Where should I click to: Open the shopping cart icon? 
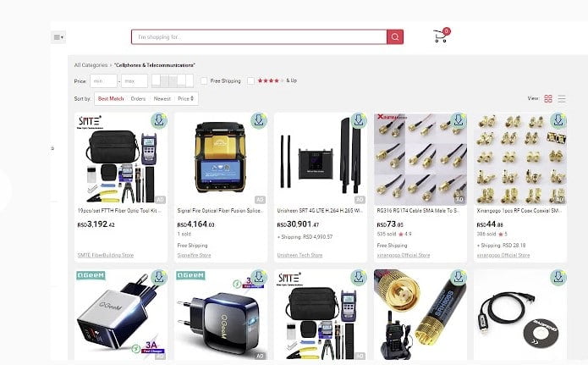click(x=441, y=36)
